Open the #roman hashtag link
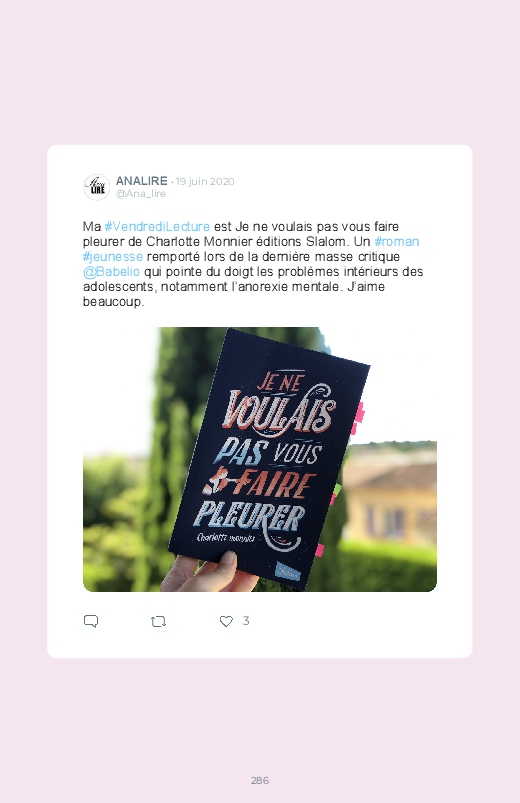The width and height of the screenshot is (520, 803). (397, 241)
